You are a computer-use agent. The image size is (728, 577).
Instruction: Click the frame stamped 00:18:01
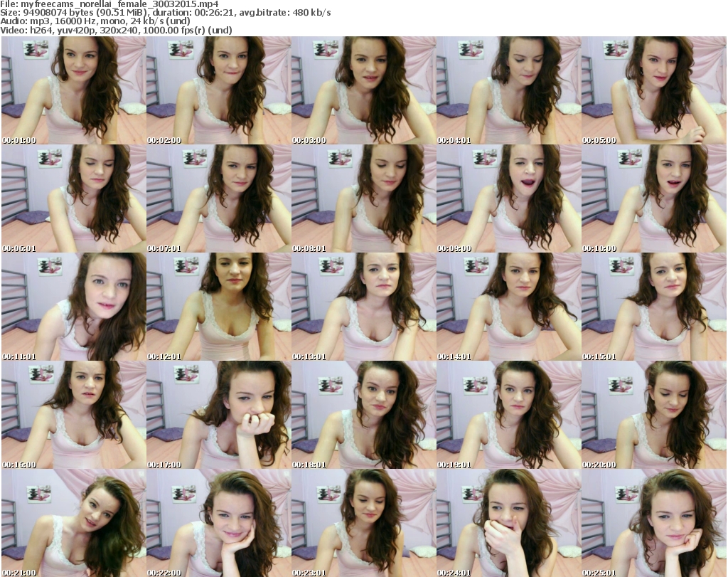pos(364,415)
